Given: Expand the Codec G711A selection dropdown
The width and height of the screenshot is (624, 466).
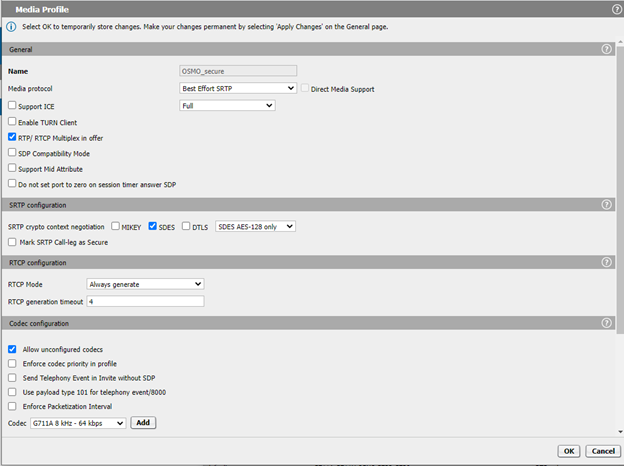Looking at the screenshot, I should click(78, 423).
